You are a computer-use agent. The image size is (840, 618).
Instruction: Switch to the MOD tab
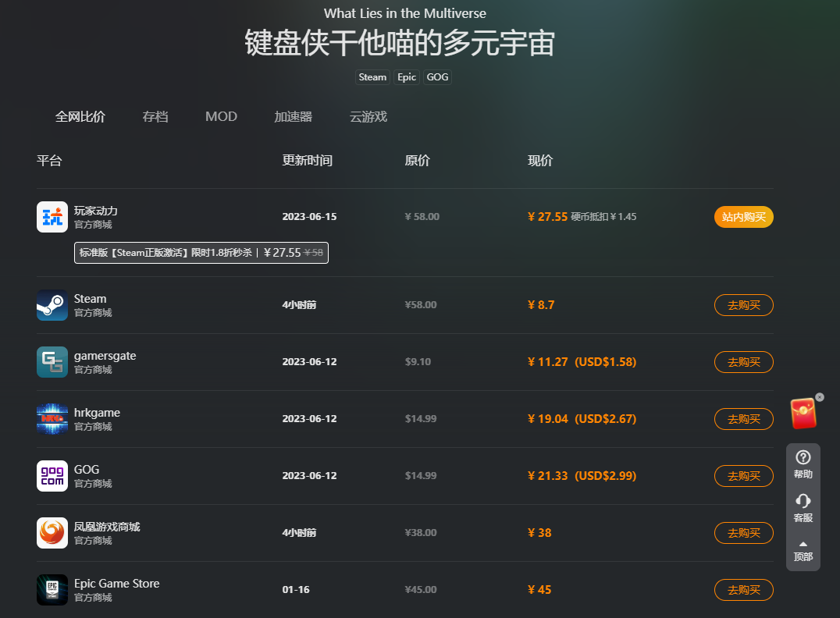221,117
